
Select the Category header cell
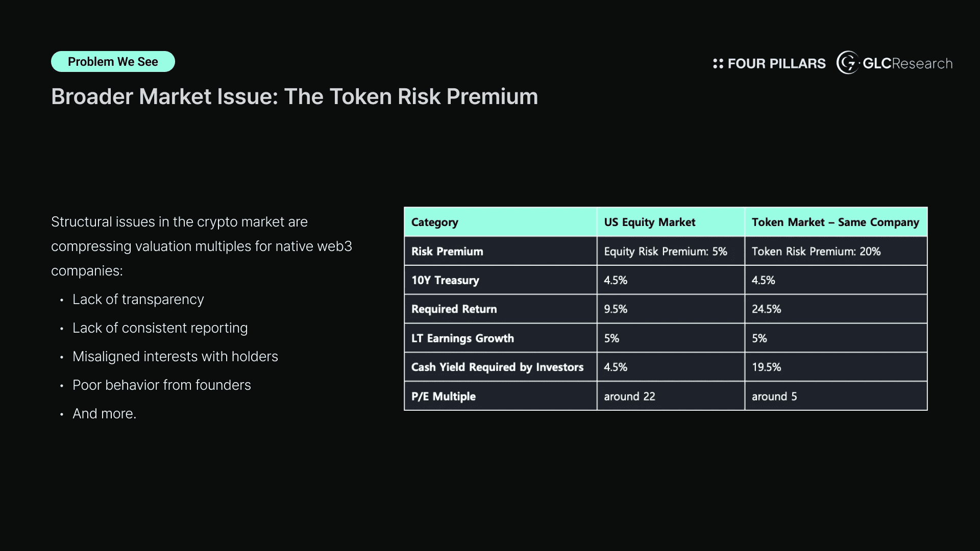(500, 222)
